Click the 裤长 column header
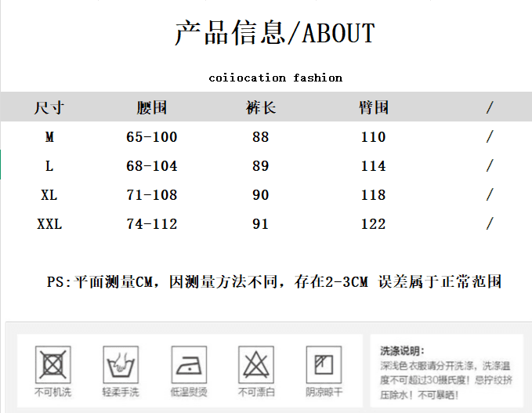Image resolution: width=532 pixels, height=413 pixels. point(261,108)
